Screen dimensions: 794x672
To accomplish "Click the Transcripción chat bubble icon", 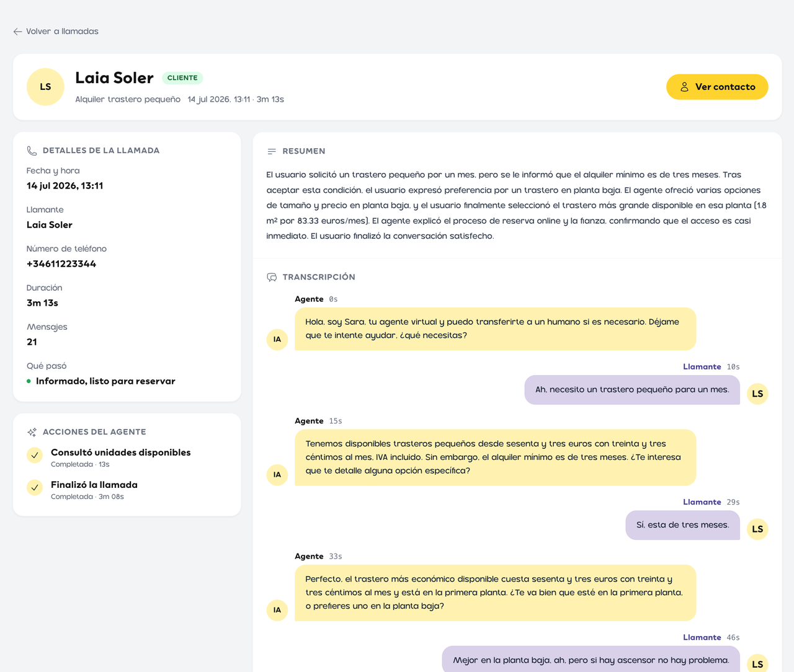I will pos(272,277).
